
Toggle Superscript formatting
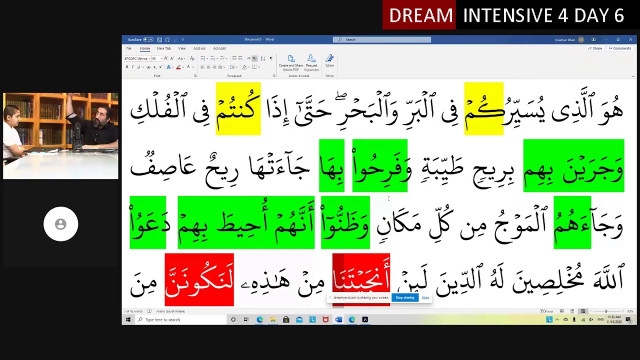[x=160, y=67]
